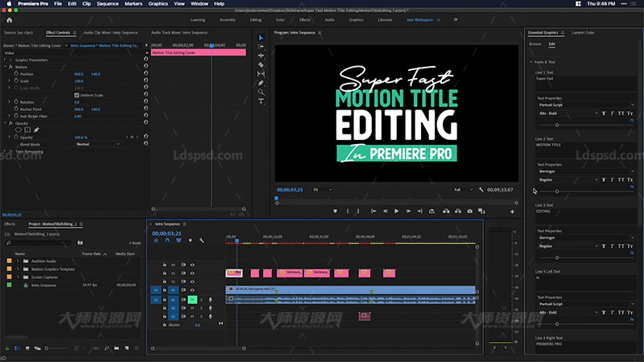Create 4-point polygon mask under Opacity
Viewport: 644px width, 362px height.
click(27, 130)
